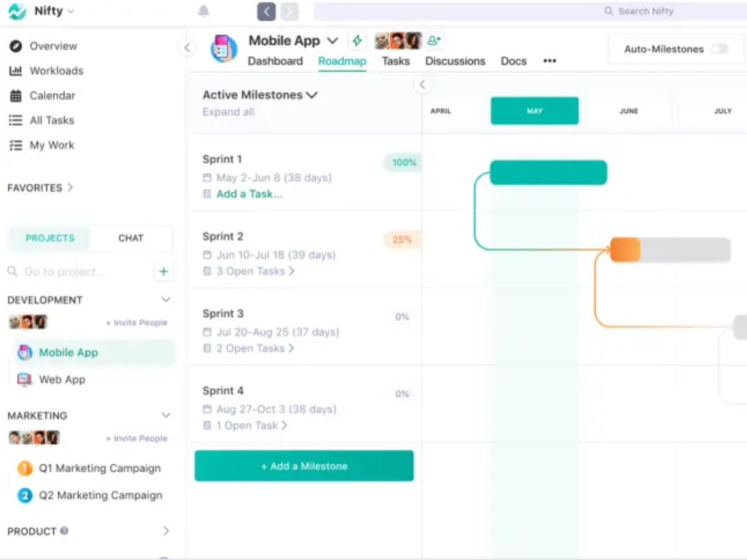Click the Sprint 1 teal Gantt bar

click(x=548, y=172)
